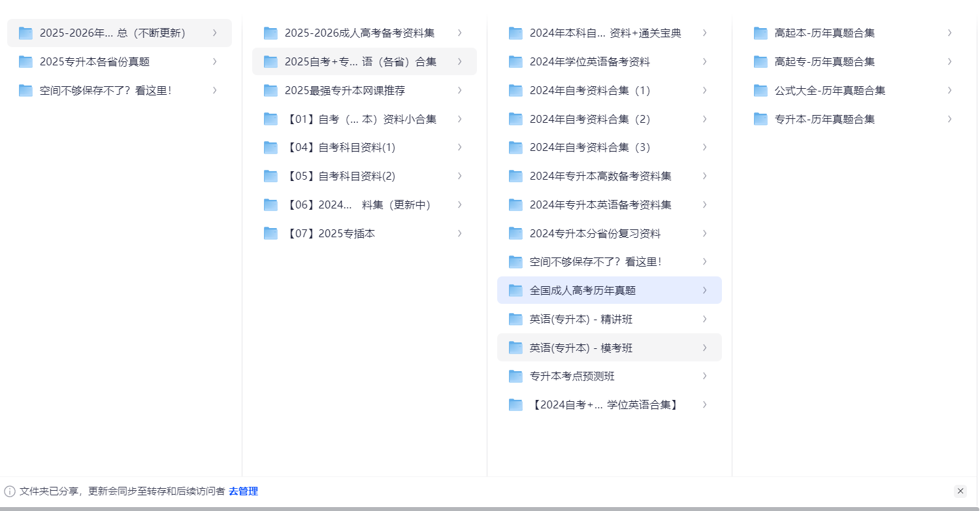Viewport: 980px width, 511px height.
Task: Open folder name 【06】2024 料集（更新中）
Action: pyautogui.click(x=358, y=205)
